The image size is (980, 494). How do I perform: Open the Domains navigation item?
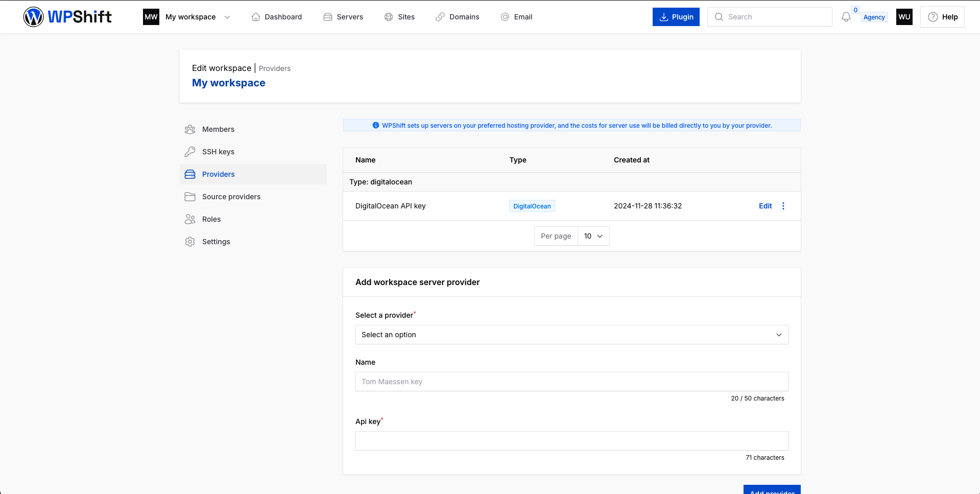click(458, 17)
